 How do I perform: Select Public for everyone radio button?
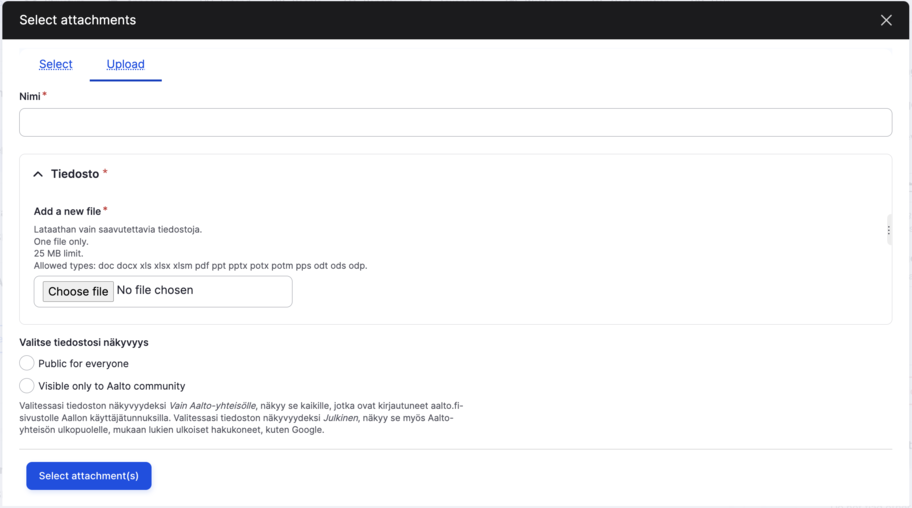pyautogui.click(x=27, y=363)
